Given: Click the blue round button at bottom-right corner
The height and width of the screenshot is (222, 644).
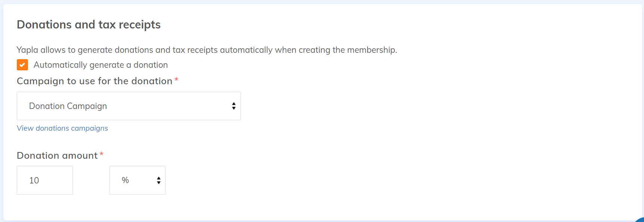Looking at the screenshot, I should click(640, 220).
